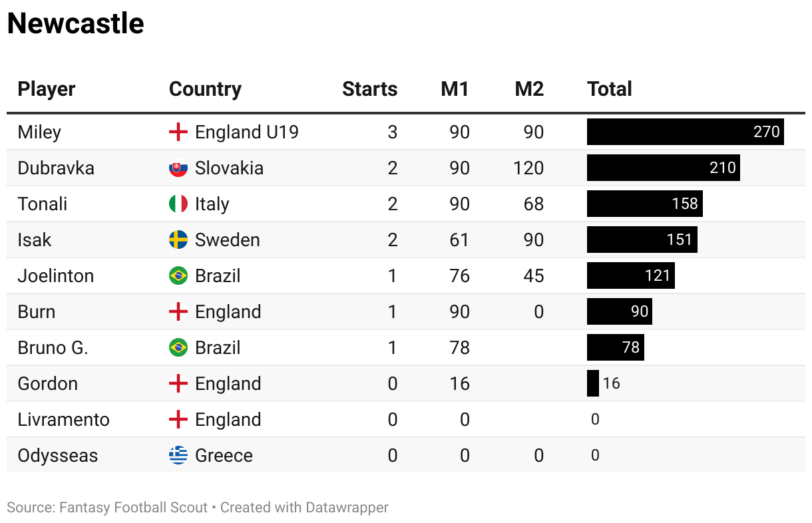The image size is (812, 523).
Task: Click the Player column header
Action: (x=47, y=89)
